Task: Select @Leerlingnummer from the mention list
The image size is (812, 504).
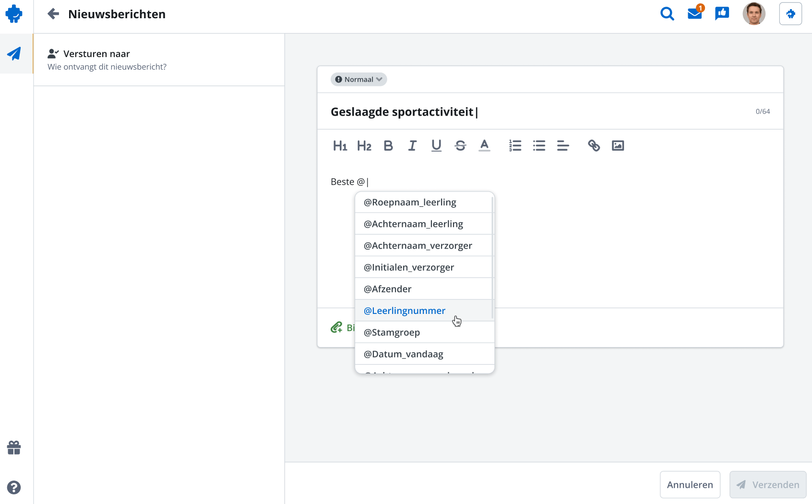Action: point(404,311)
